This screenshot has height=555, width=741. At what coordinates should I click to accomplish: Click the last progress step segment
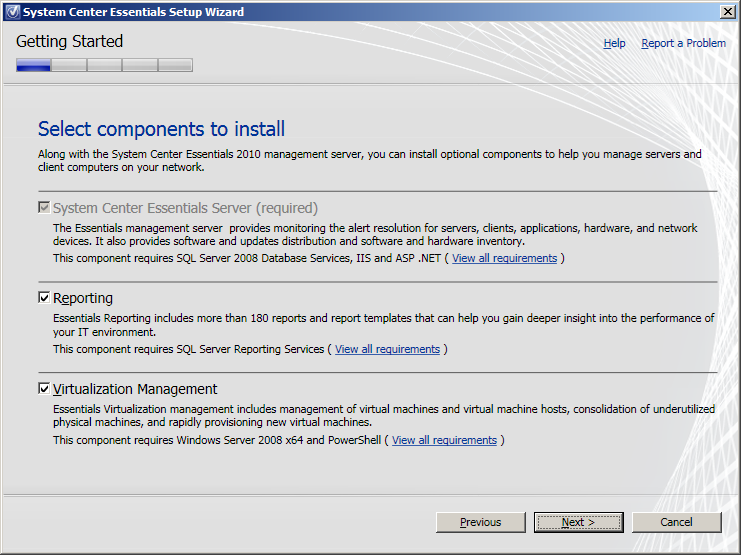coord(175,65)
